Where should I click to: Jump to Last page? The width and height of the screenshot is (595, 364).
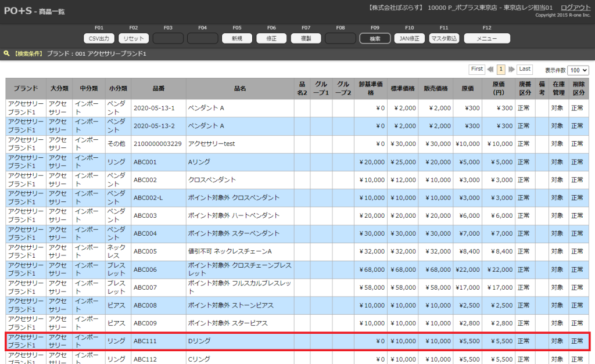tap(525, 69)
